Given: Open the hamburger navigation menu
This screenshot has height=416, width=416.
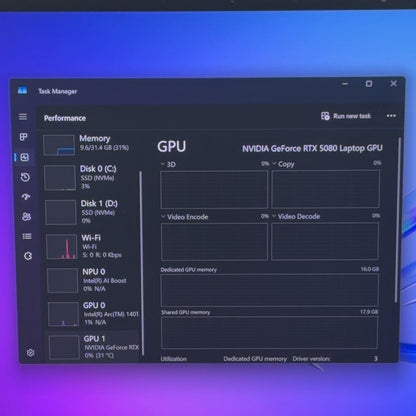Looking at the screenshot, I should [x=23, y=116].
